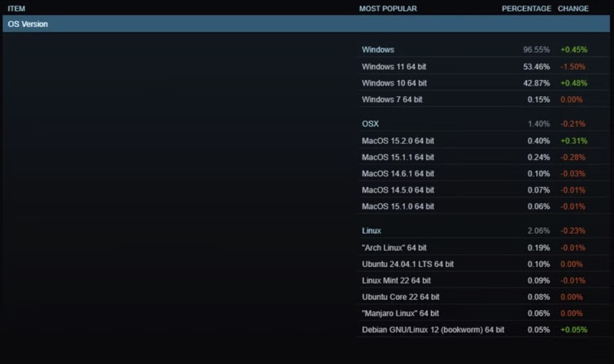Click the Windows total 96.55% value

point(537,50)
